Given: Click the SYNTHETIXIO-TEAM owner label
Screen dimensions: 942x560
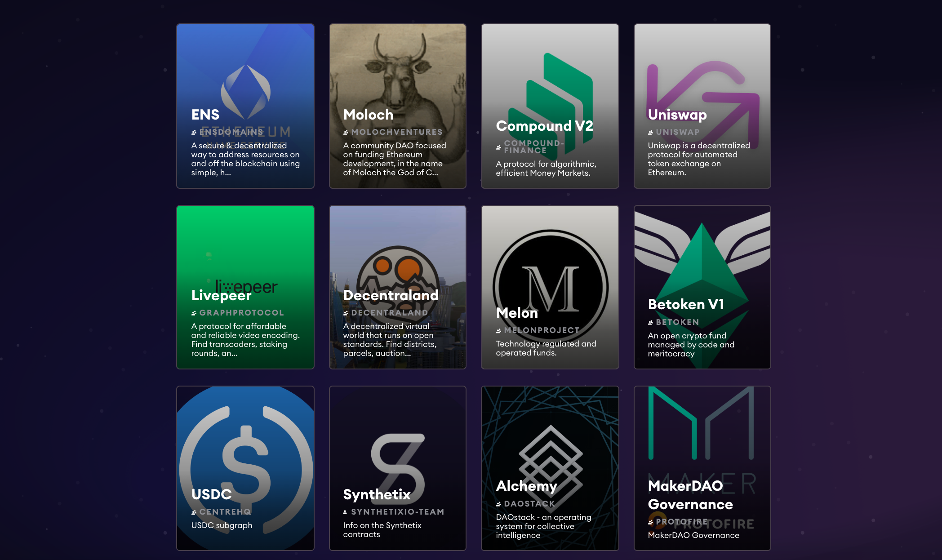Looking at the screenshot, I should 397,512.
